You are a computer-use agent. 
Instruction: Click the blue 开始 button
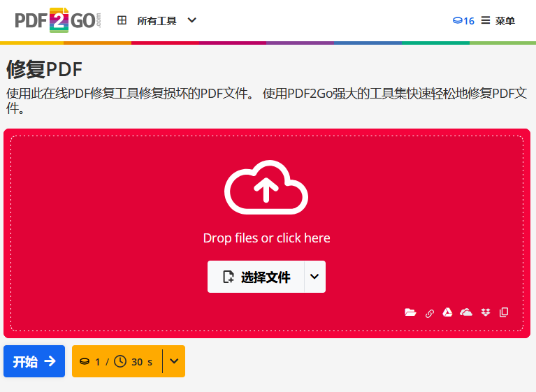click(x=34, y=361)
